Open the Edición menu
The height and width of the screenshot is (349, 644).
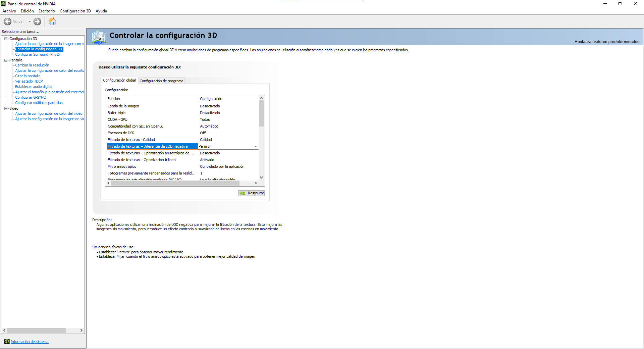pos(27,11)
